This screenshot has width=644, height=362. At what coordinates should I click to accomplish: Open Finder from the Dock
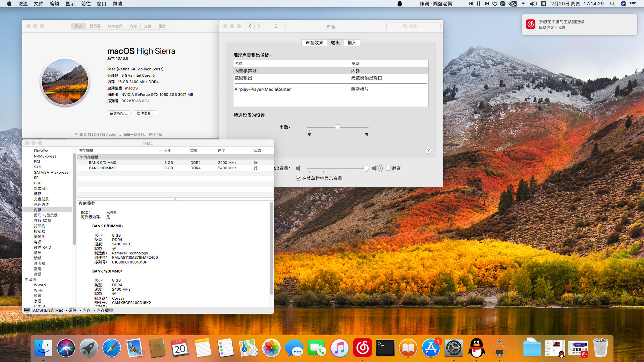(x=43, y=348)
